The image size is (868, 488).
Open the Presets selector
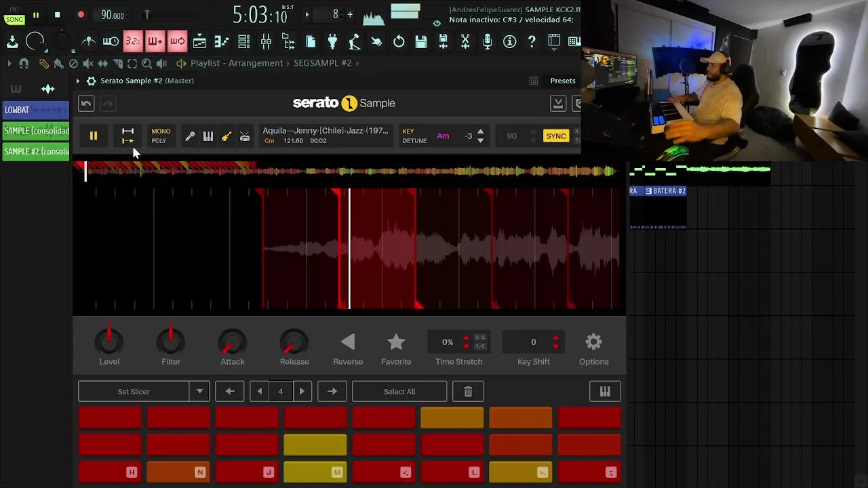(563, 81)
